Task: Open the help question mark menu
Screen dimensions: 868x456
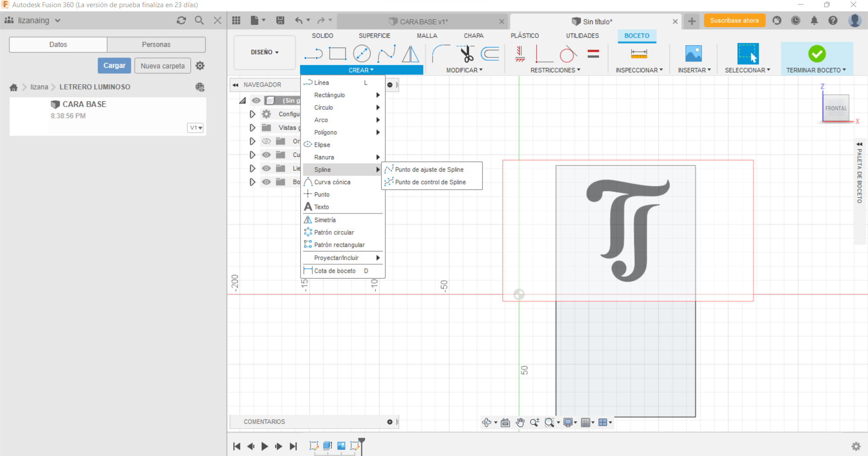Action: pyautogui.click(x=833, y=20)
